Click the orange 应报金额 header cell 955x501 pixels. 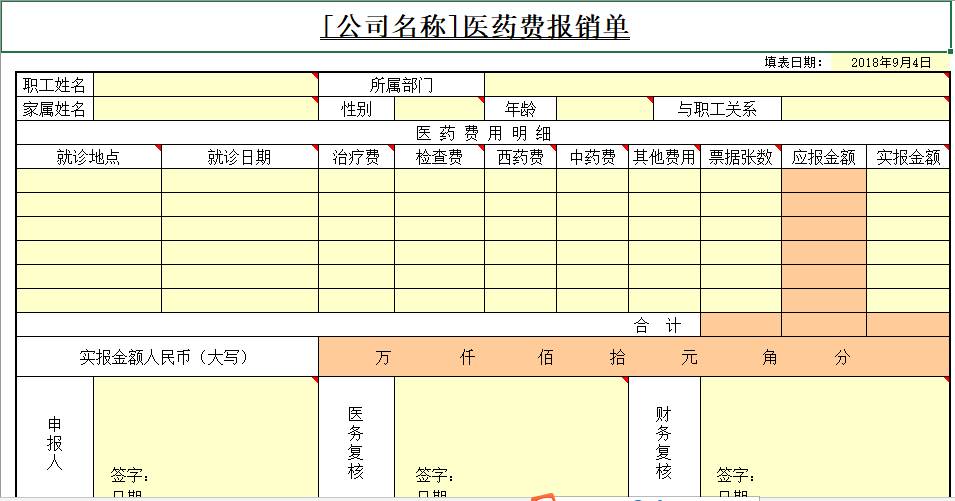pyautogui.click(x=823, y=157)
